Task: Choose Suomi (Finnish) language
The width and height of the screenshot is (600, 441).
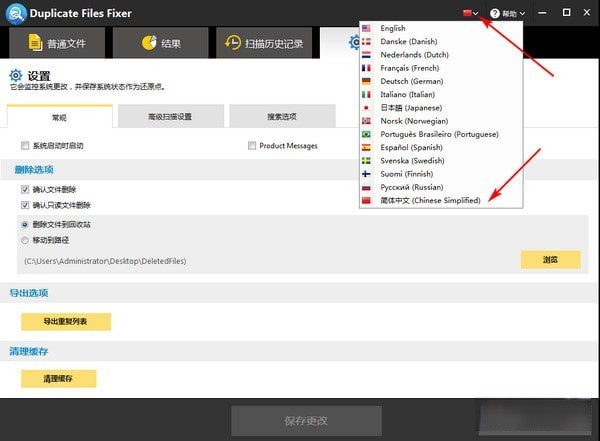Action: pyautogui.click(x=441, y=174)
